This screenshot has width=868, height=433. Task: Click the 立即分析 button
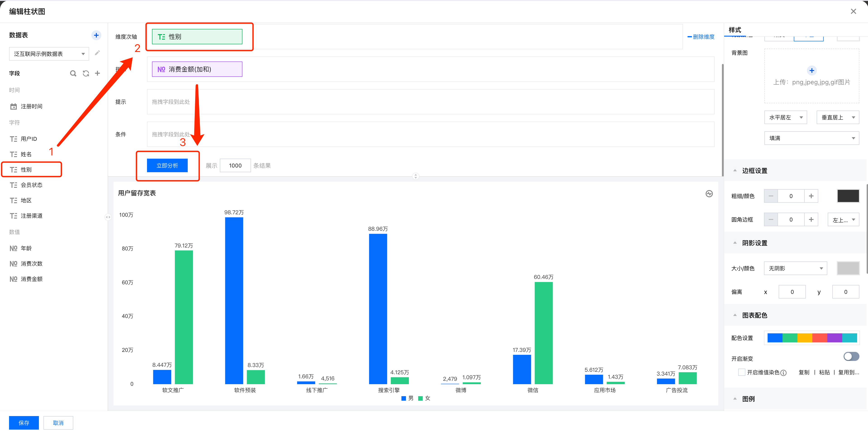pos(167,166)
